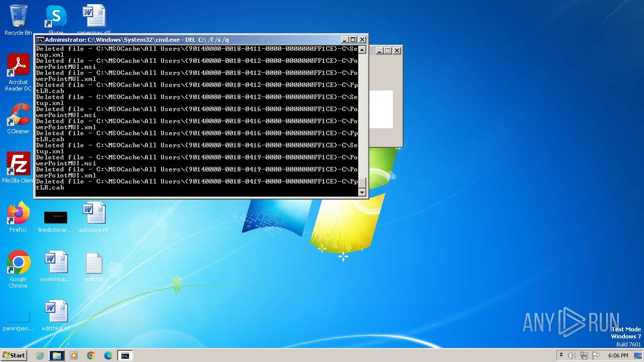Open Windows Media Player taskbar icon

[x=74, y=355]
